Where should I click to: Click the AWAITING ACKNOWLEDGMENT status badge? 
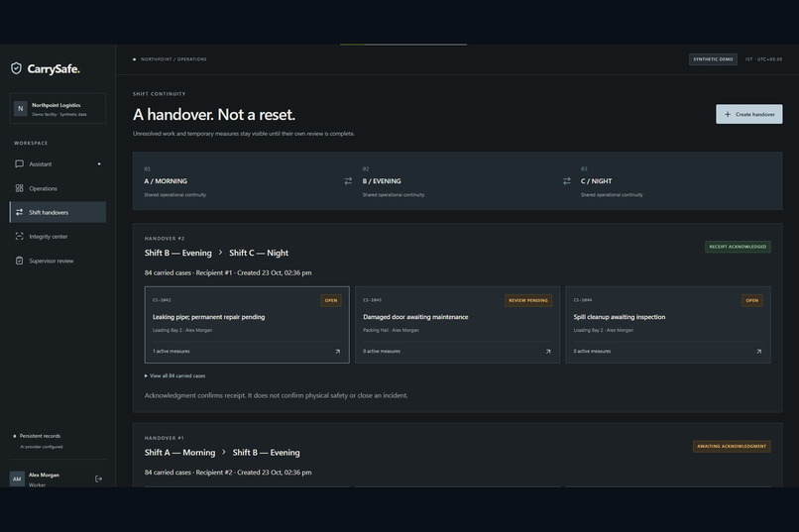[732, 446]
